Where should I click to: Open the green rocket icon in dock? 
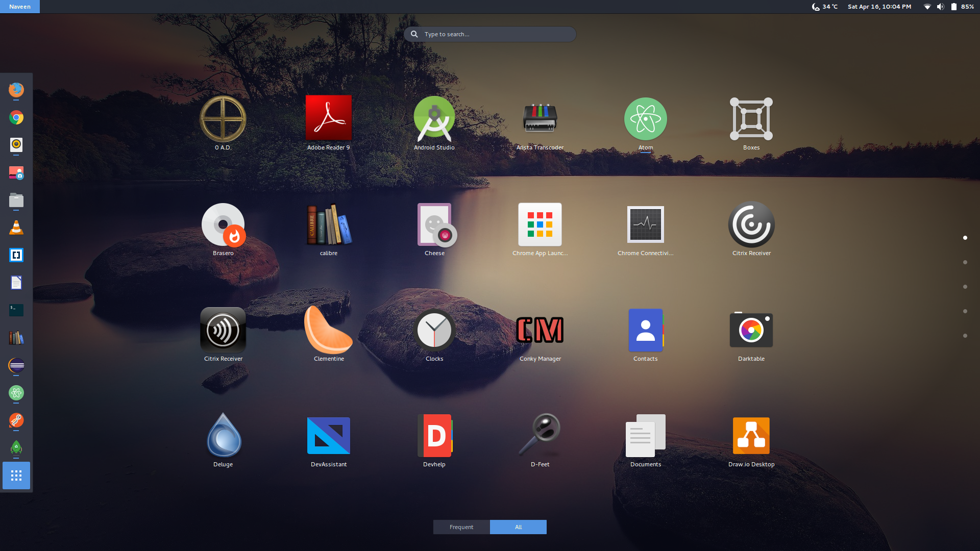(x=16, y=448)
